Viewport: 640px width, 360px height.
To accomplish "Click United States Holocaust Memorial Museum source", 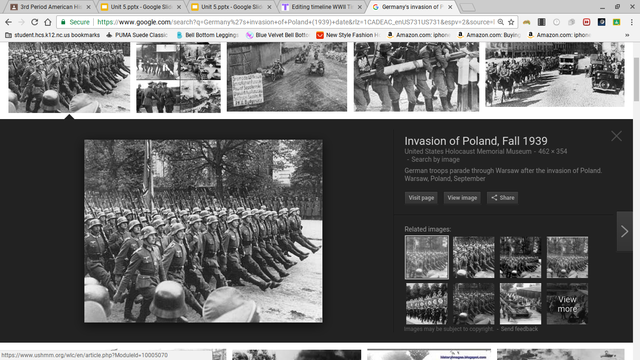I will (468, 151).
